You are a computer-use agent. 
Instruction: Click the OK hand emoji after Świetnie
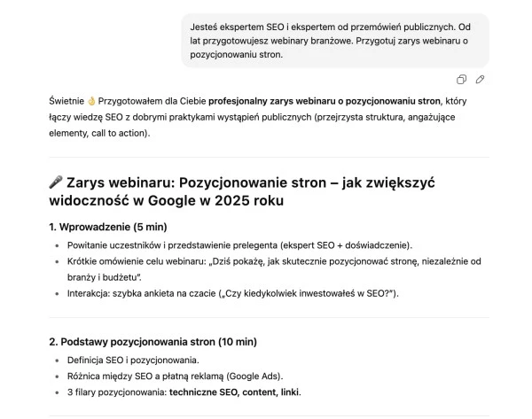[x=90, y=103]
